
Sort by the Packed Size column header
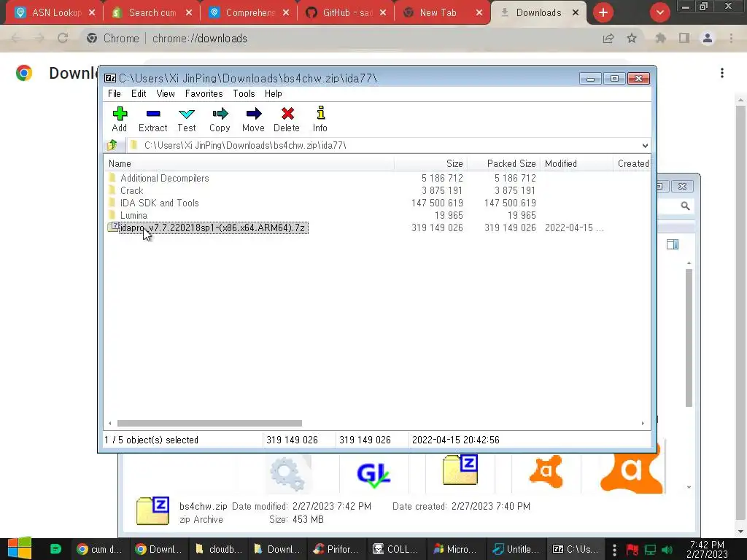pyautogui.click(x=504, y=163)
